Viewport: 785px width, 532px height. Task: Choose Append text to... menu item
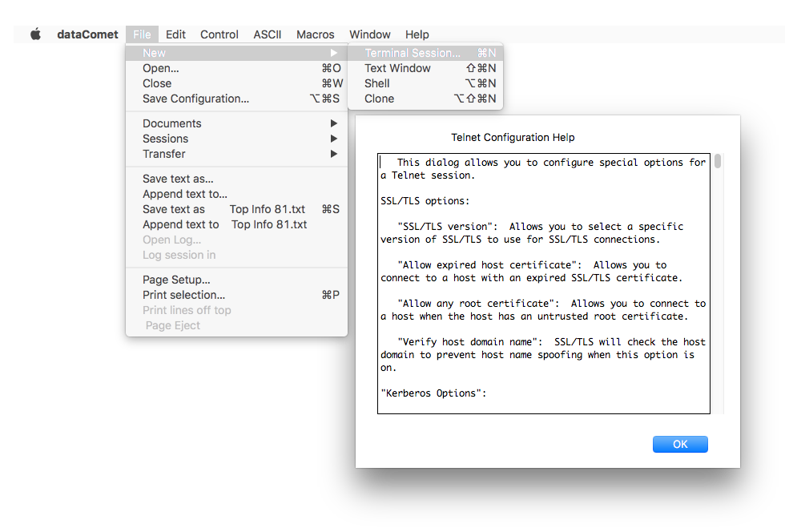(237, 194)
